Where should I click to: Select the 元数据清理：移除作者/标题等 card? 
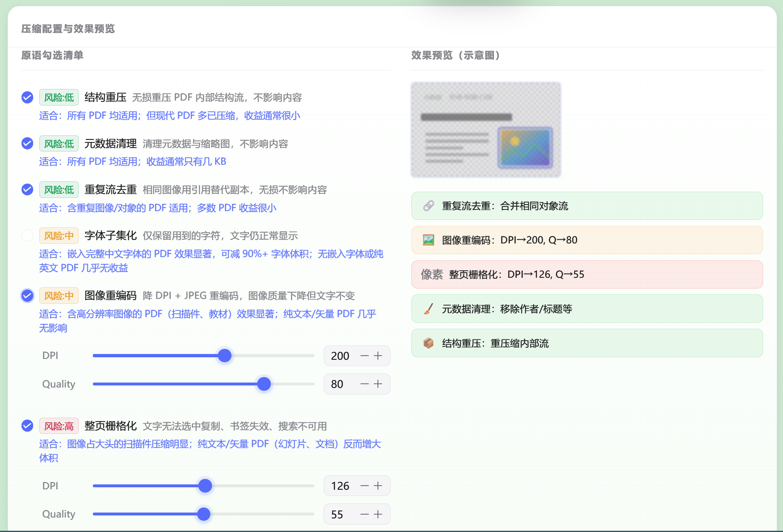(587, 309)
